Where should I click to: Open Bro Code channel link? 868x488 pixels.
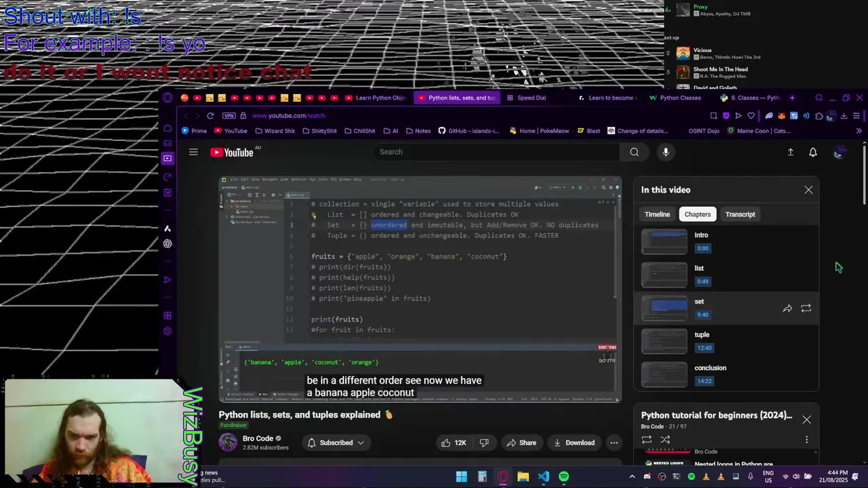258,439
